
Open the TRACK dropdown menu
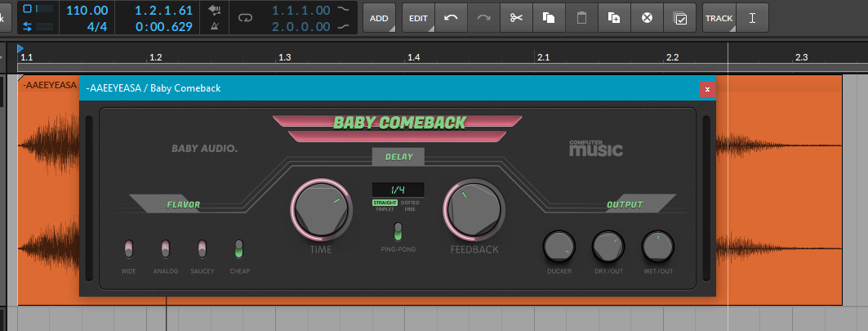point(719,18)
